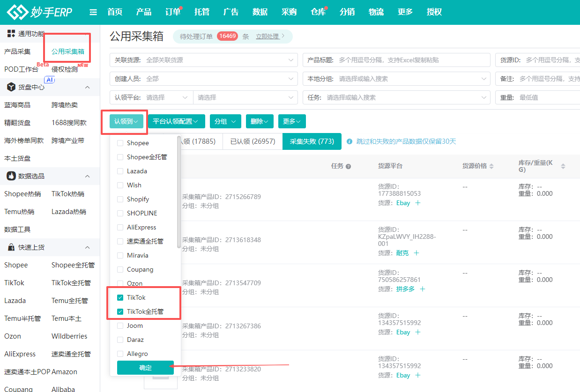The image size is (580, 392).
Task: Open 蓝海商品 in sidebar
Action: [x=17, y=105]
